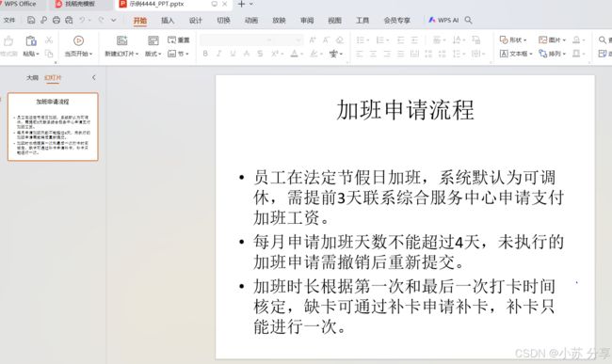The height and width of the screenshot is (364, 612).
Task: Click the Paste clipboard icon
Action: pos(31,40)
